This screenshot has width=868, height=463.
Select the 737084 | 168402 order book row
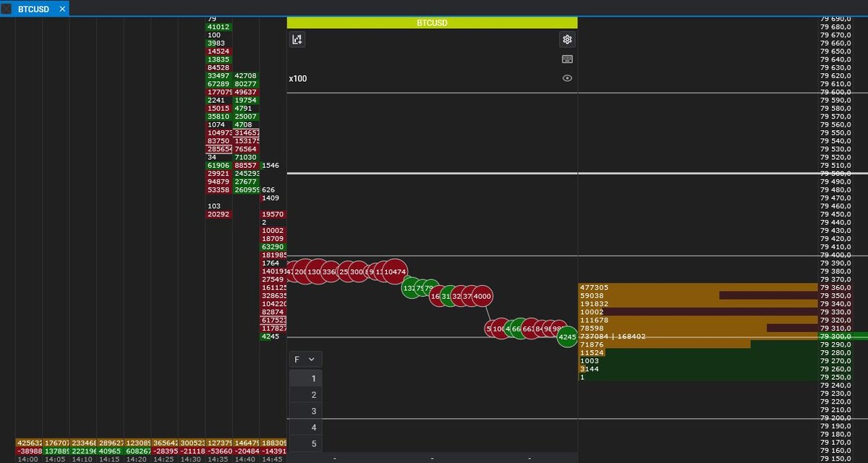click(x=698, y=336)
